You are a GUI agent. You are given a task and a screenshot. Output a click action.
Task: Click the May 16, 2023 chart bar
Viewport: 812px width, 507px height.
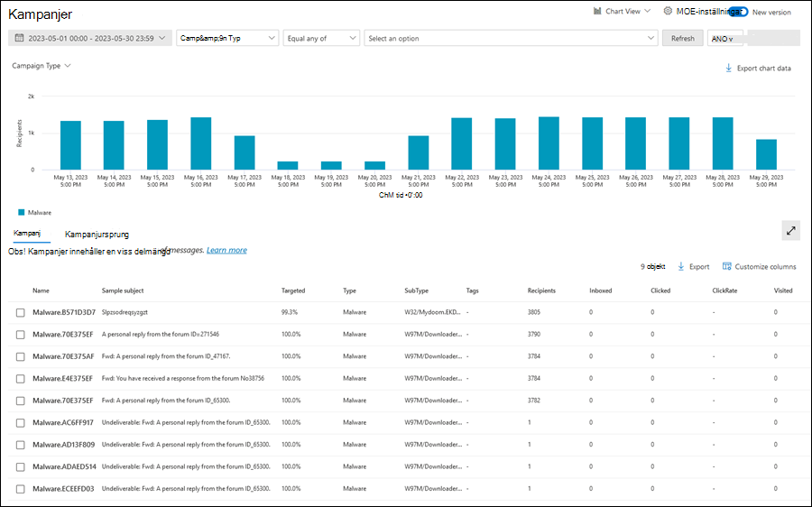tap(201, 143)
